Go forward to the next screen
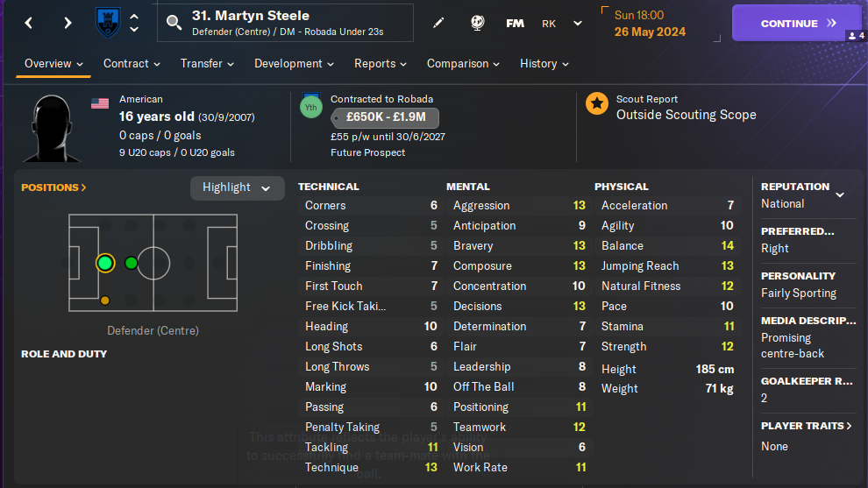The height and width of the screenshot is (488, 868). [68, 23]
